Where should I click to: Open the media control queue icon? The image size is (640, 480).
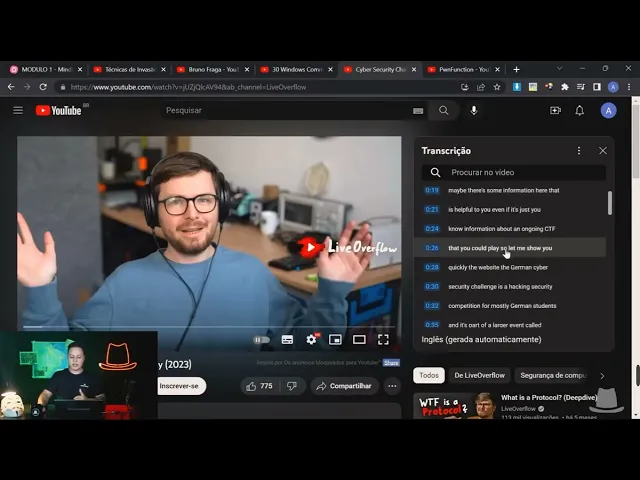click(x=581, y=87)
